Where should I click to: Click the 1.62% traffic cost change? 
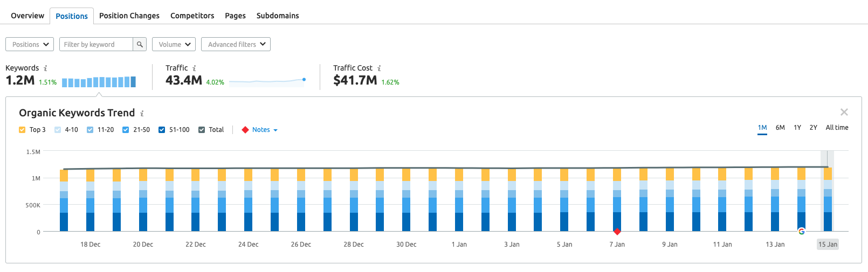pos(390,82)
